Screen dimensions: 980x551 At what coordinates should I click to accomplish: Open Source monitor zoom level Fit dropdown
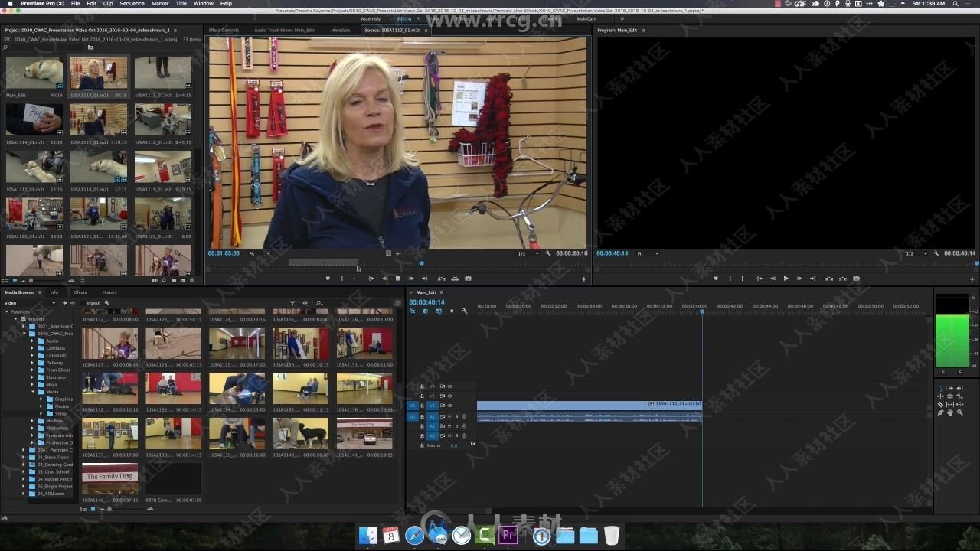tap(260, 253)
